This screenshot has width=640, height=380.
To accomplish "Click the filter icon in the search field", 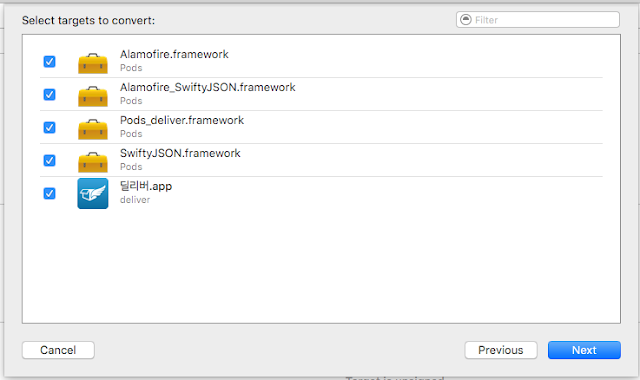I will pos(466,20).
